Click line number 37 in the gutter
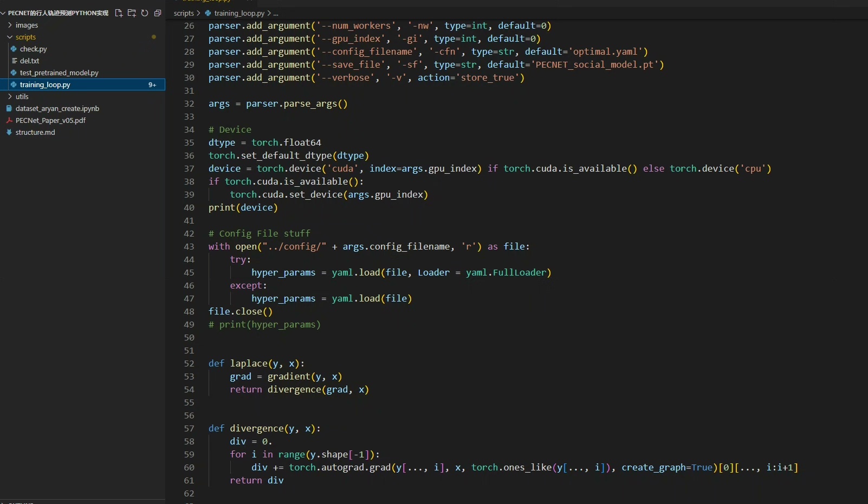Image resolution: width=868 pixels, height=504 pixels. tap(189, 168)
